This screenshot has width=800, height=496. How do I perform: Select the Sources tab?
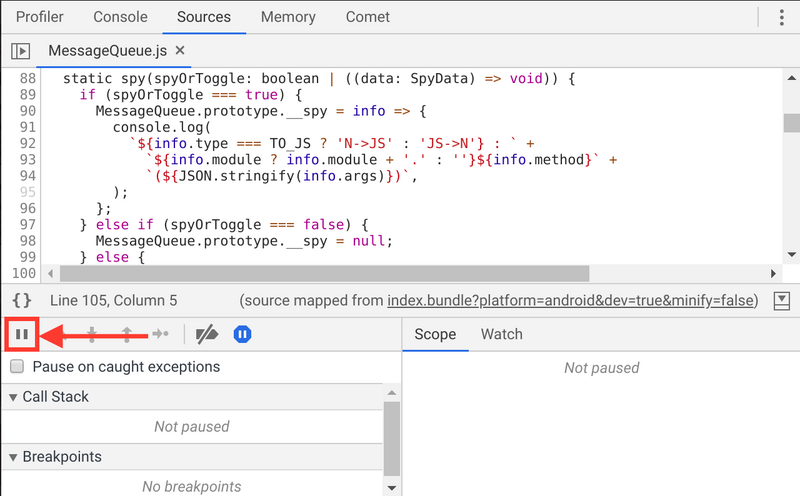[x=204, y=17]
